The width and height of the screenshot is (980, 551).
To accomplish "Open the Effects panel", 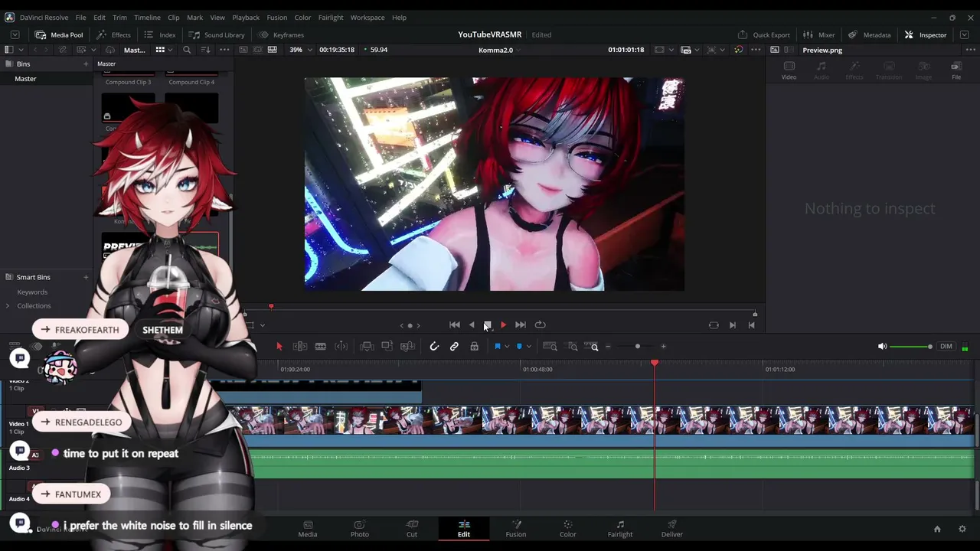I will (x=114, y=34).
